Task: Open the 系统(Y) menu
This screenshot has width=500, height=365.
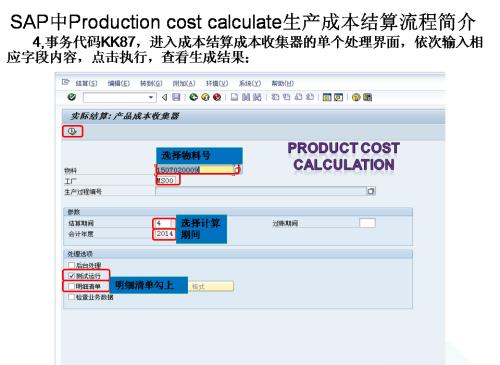Action: click(250, 83)
